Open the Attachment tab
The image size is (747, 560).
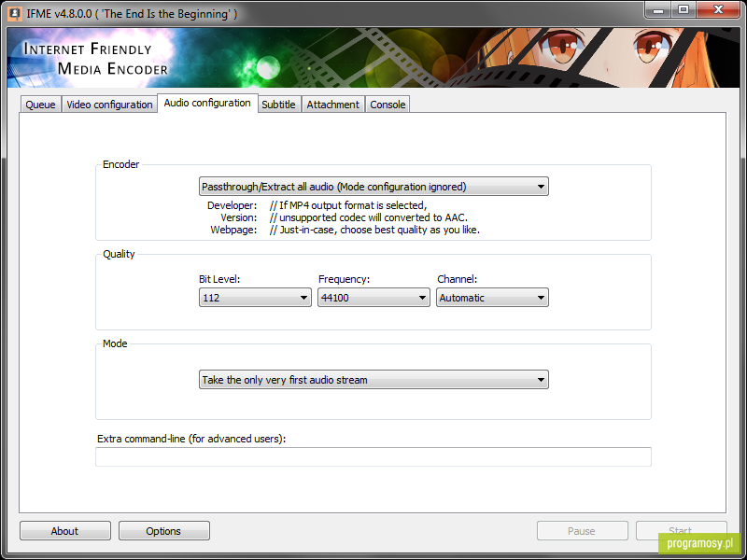pos(332,105)
